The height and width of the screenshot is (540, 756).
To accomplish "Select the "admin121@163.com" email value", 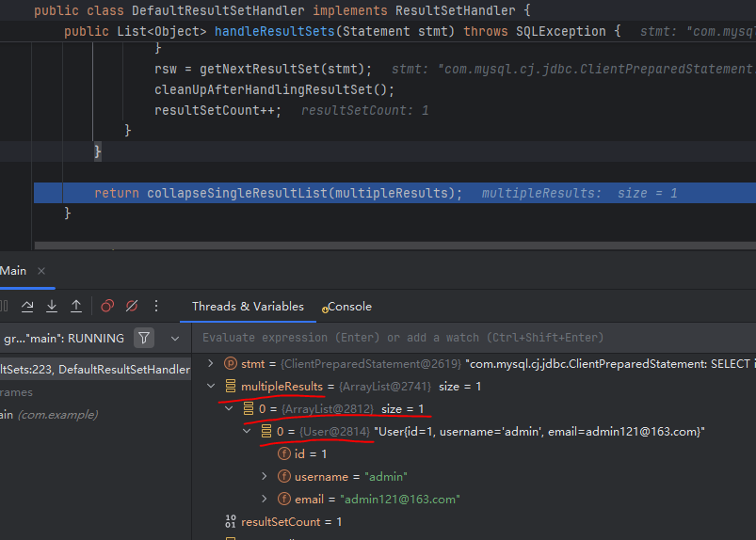I will click(400, 500).
